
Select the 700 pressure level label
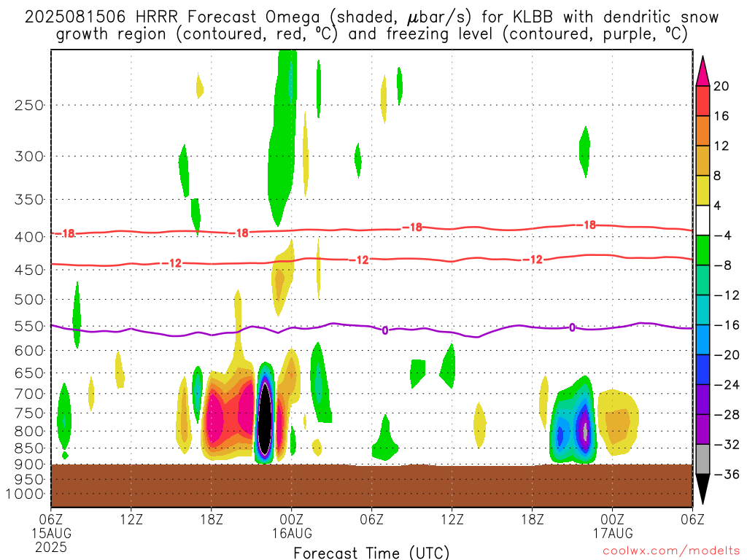tap(29, 394)
